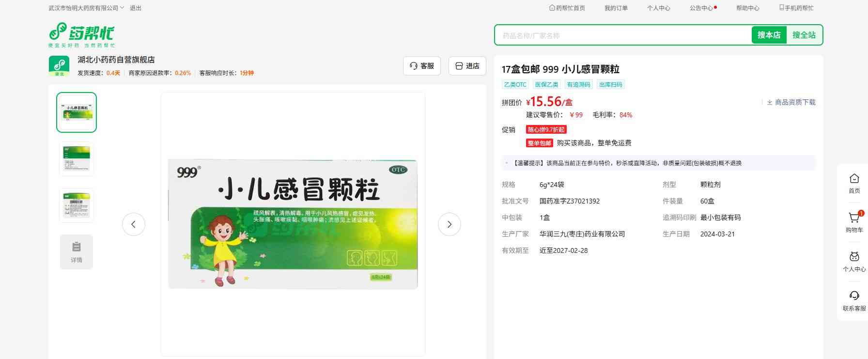Download product qualification files

coord(791,102)
